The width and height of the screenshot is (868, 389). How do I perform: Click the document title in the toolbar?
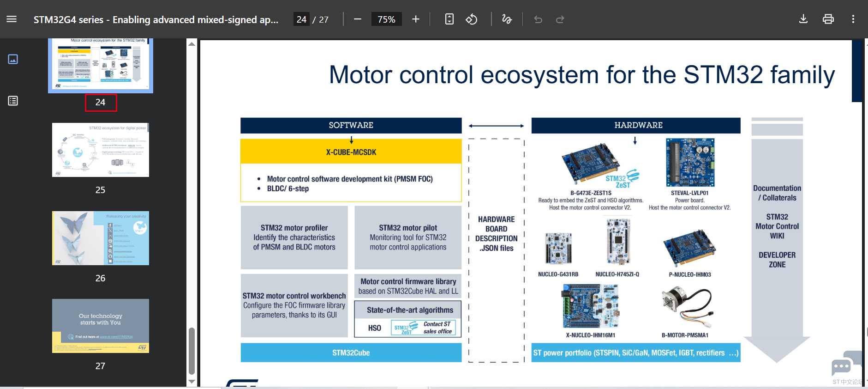pos(156,19)
